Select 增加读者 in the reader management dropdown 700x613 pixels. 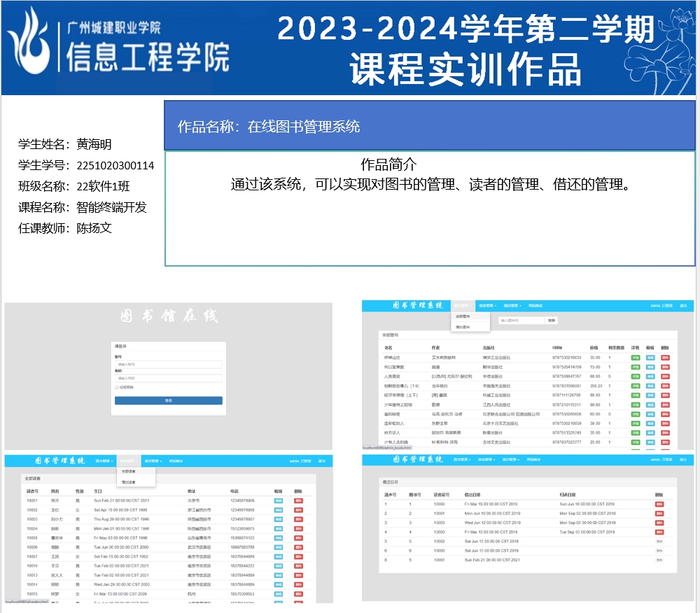[x=129, y=482]
